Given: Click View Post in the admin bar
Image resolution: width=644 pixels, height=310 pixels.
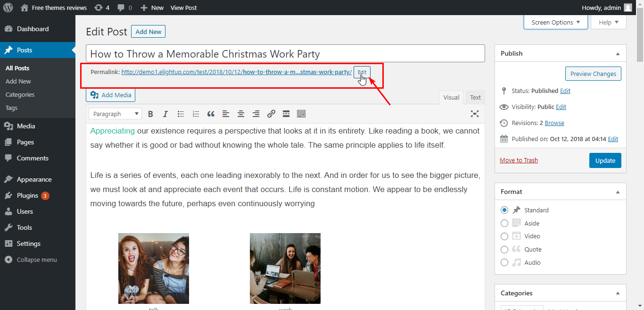Looking at the screenshot, I should coord(183,8).
